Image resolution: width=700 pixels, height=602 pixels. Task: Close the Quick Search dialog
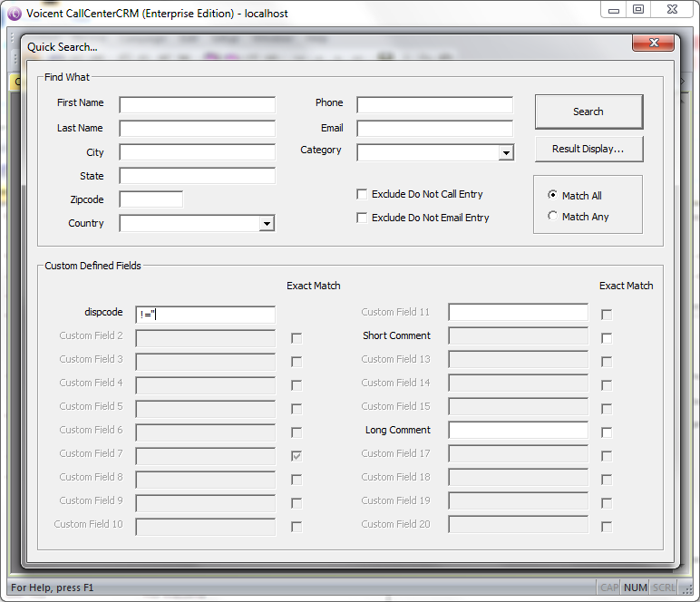click(652, 44)
